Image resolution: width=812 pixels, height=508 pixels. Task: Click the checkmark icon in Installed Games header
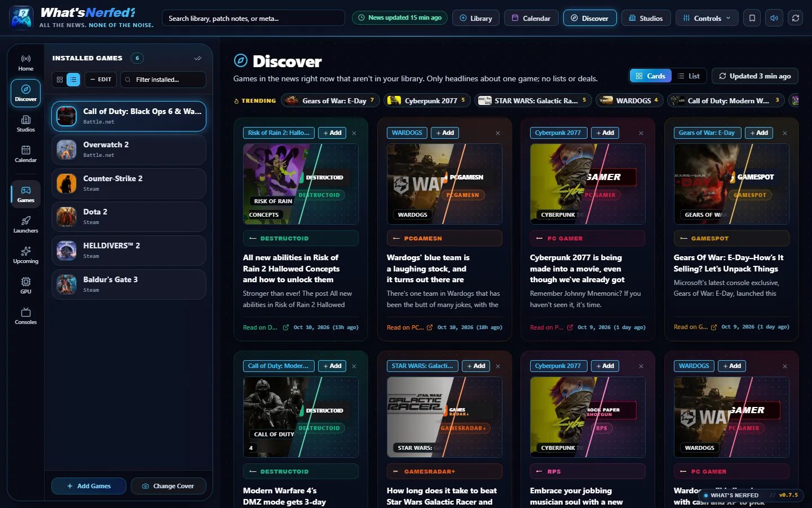coord(198,58)
